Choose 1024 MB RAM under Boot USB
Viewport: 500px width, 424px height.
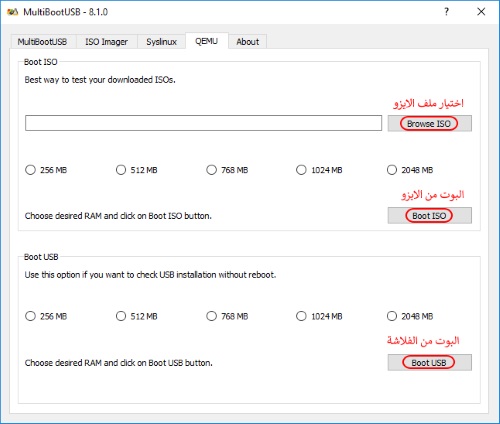point(319,316)
